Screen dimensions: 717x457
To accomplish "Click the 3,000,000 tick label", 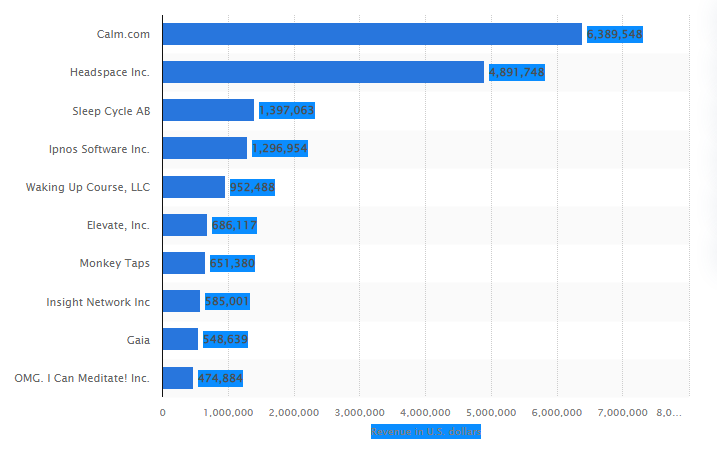I will point(359,413).
